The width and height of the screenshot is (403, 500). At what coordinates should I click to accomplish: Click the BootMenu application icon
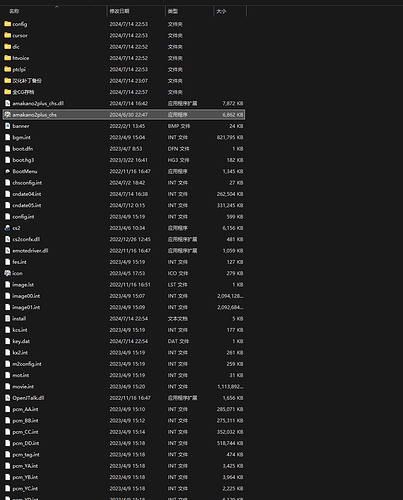(x=8, y=171)
